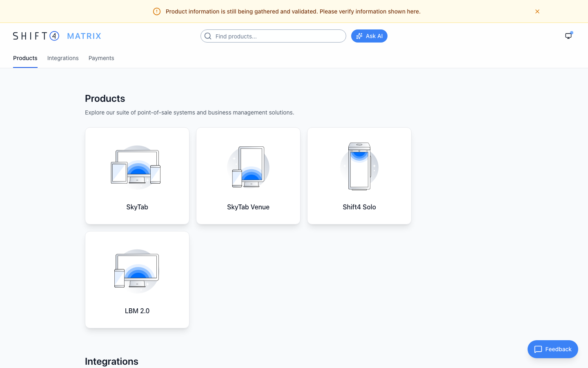Screen dimensions: 588x368
Task: Click the SkyTab card title
Action: click(x=137, y=207)
